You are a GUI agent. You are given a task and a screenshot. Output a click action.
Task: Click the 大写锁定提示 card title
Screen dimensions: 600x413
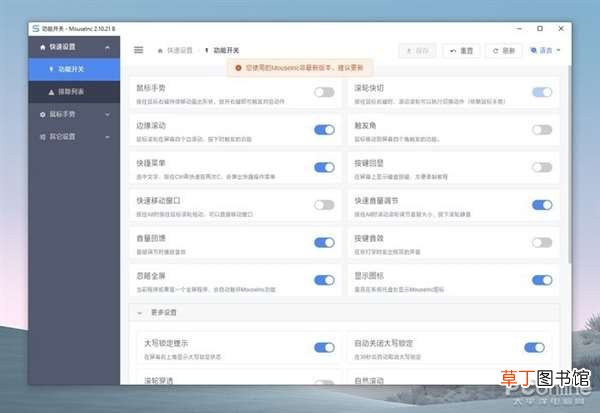click(x=166, y=343)
